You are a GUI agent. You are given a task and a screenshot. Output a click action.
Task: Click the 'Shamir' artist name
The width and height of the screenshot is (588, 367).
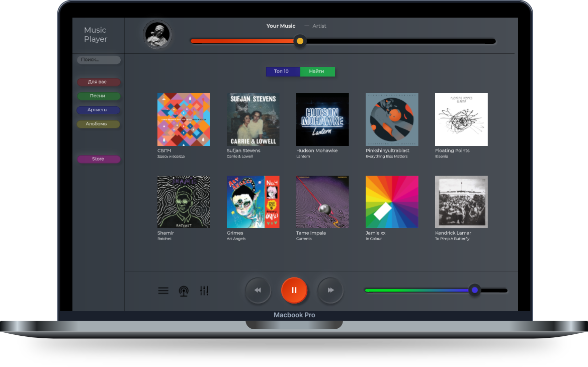click(165, 233)
